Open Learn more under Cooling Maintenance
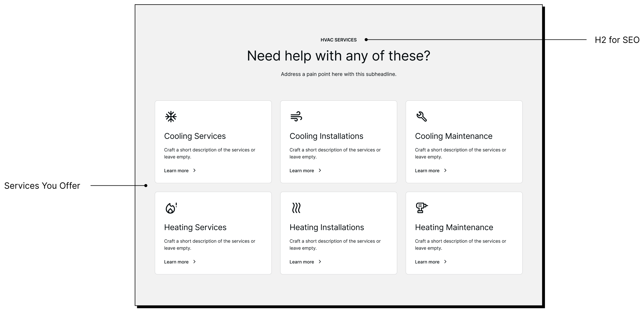Screen dimensions: 644x309 427,171
